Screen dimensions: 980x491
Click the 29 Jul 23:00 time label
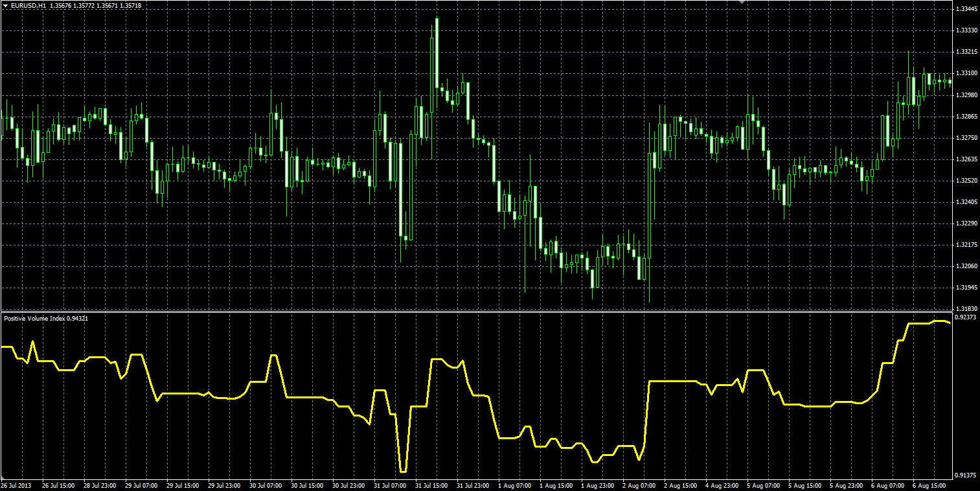(x=223, y=485)
